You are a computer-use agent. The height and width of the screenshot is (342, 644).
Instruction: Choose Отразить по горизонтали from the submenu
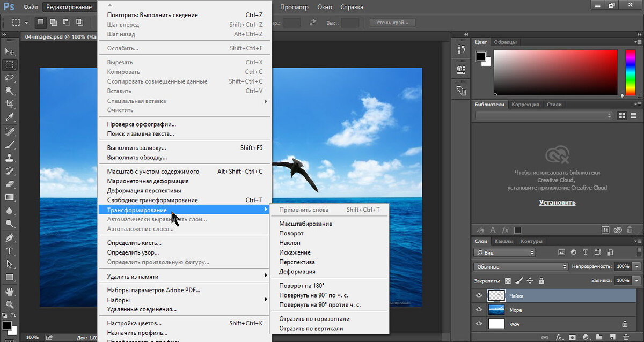coord(314,318)
